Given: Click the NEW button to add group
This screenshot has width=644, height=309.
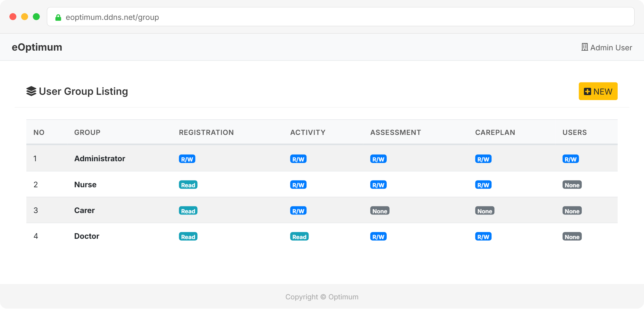Looking at the screenshot, I should (x=598, y=91).
